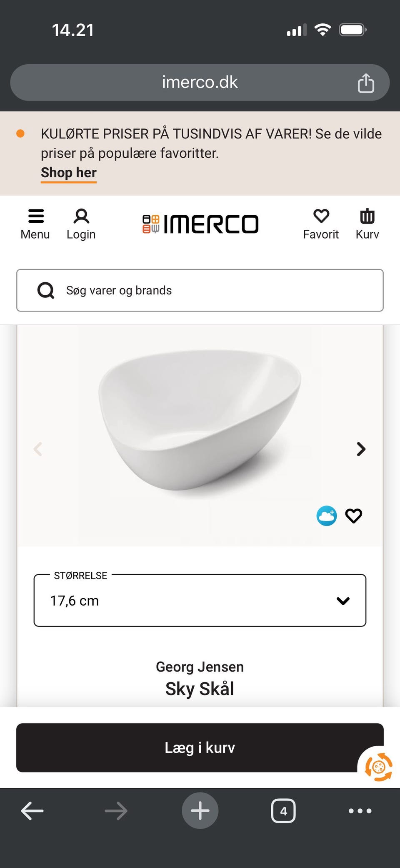Tap the orange cookie settings icon

[x=378, y=767]
